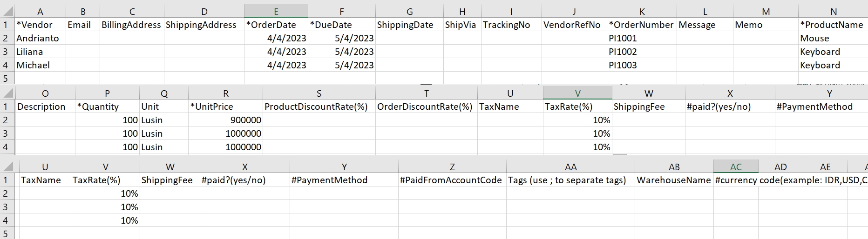This screenshot has height=239, width=868.
Task: Click the Andrianto vendor cell
Action: point(40,38)
